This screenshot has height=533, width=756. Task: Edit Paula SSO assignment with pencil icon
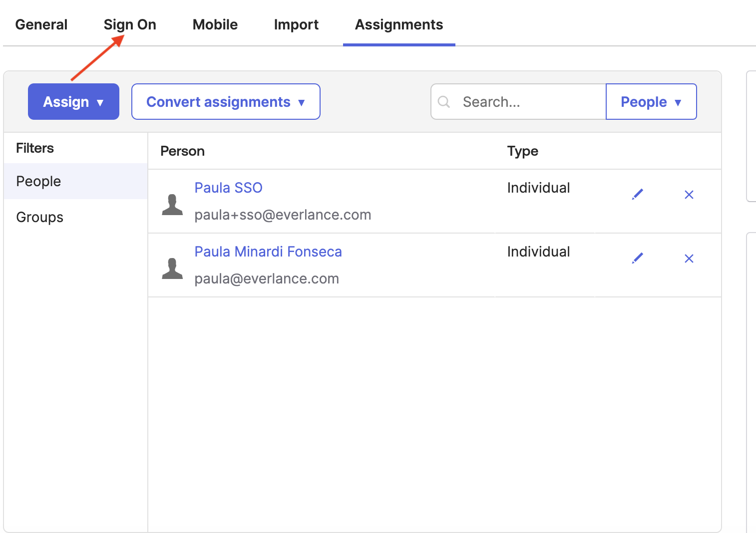click(637, 194)
